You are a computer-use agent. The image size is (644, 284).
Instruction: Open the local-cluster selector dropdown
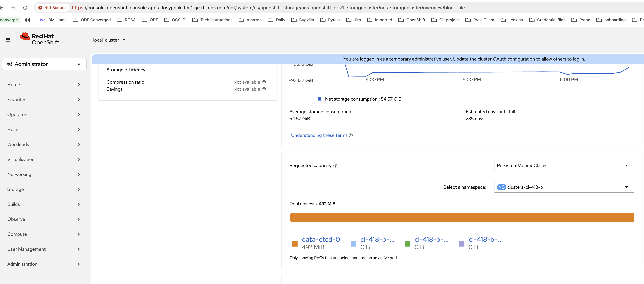tap(109, 40)
